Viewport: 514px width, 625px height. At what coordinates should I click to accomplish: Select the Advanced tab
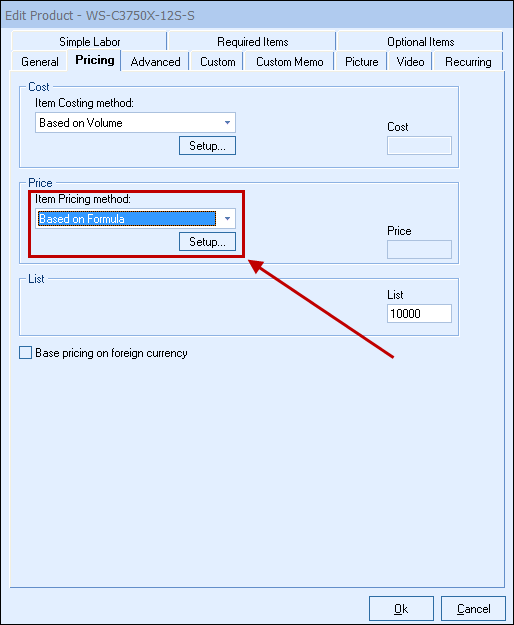[x=155, y=62]
